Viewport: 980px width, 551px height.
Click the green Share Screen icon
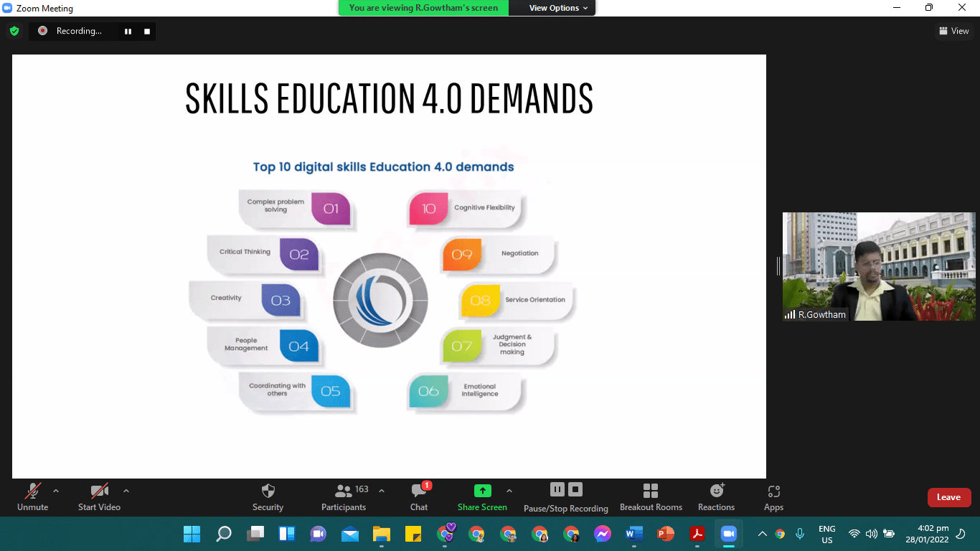pyautogui.click(x=483, y=491)
